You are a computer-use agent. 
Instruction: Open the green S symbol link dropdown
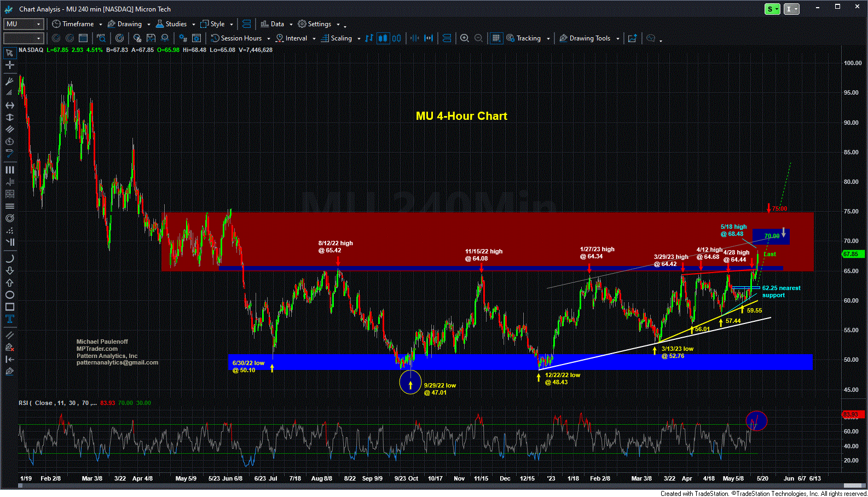coord(772,9)
